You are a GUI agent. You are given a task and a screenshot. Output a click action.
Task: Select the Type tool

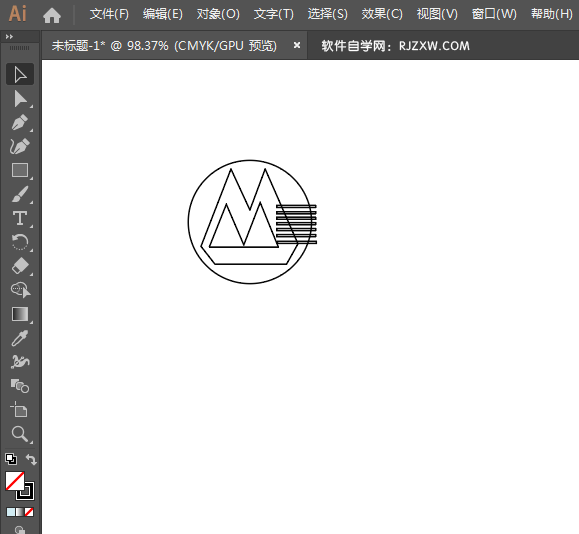[20, 219]
